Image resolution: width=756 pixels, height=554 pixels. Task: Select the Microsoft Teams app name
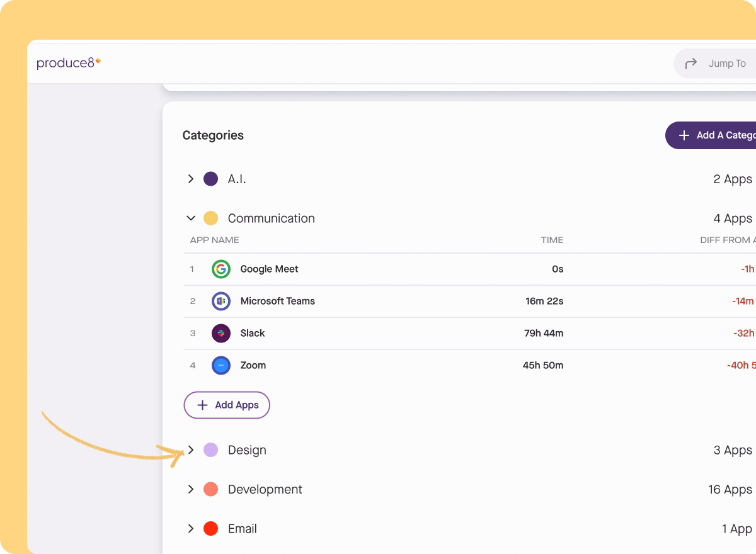278,302
